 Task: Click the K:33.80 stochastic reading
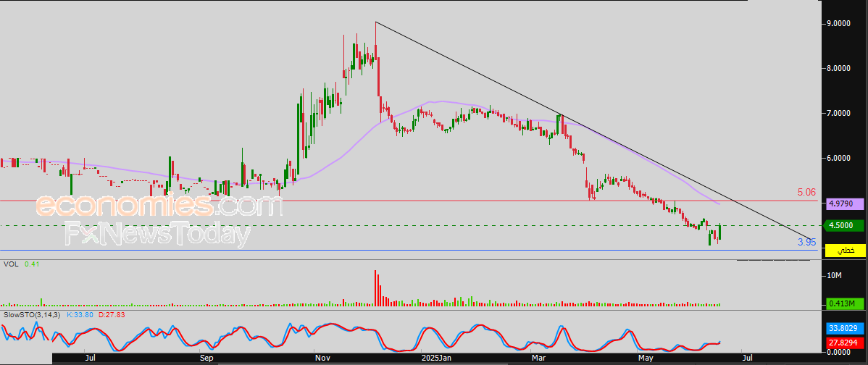tap(81, 315)
